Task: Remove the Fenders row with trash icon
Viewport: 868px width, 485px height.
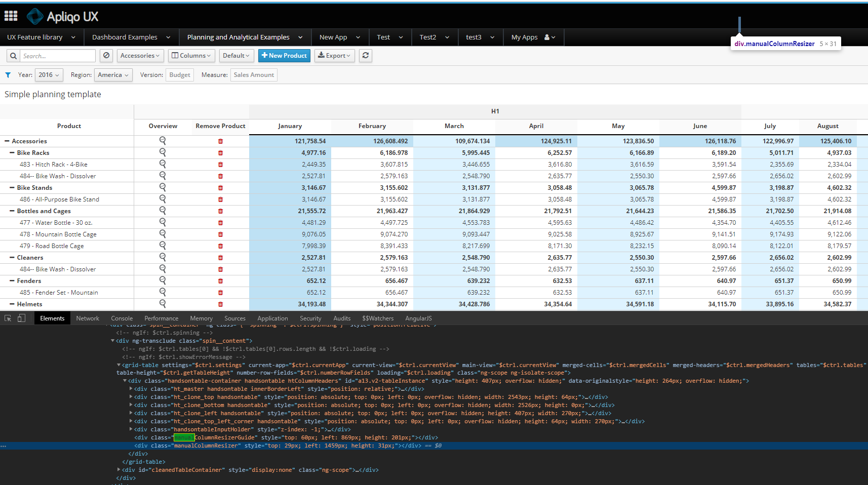Action: (x=220, y=281)
